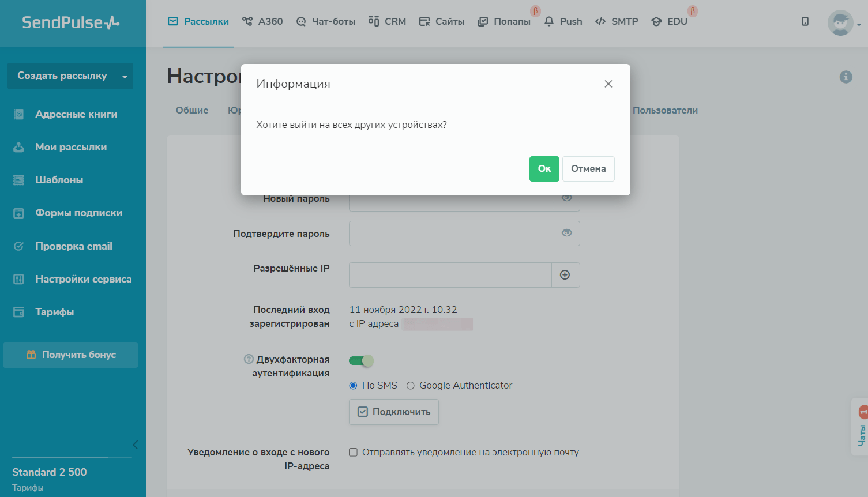The width and height of the screenshot is (868, 497).
Task: Switch to the Общие settings tab
Action: [192, 110]
